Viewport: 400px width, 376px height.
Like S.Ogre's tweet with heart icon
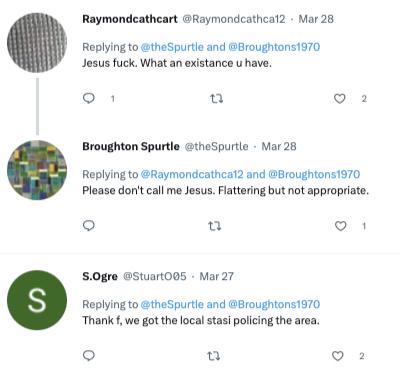coord(338,356)
